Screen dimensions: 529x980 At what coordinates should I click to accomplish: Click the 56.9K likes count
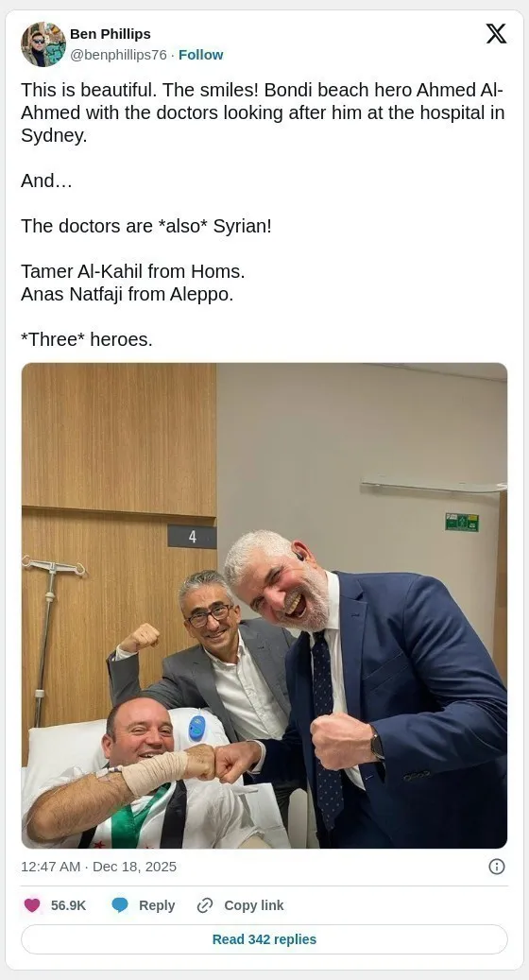68,905
